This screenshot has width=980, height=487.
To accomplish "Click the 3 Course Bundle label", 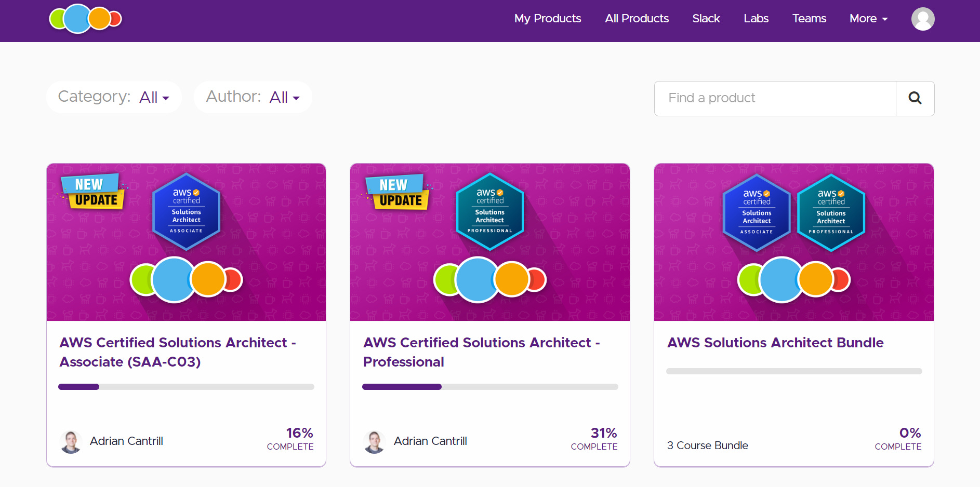I will tap(707, 445).
